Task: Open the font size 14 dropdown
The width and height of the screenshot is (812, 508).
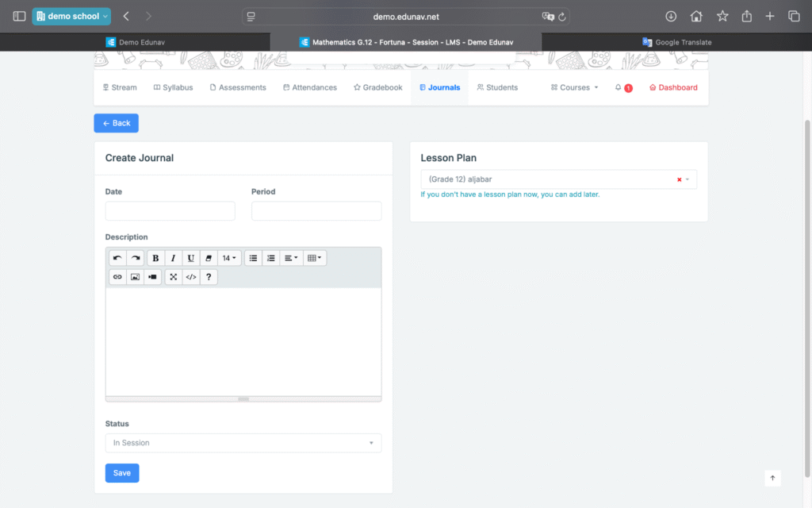Action: (x=229, y=258)
